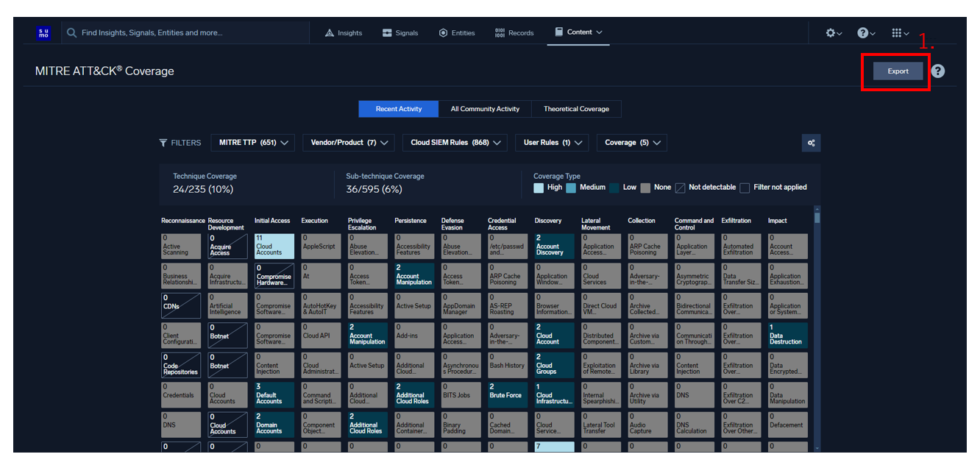Click the Credential Access column header
The width and height of the screenshot is (980, 468).
point(503,224)
